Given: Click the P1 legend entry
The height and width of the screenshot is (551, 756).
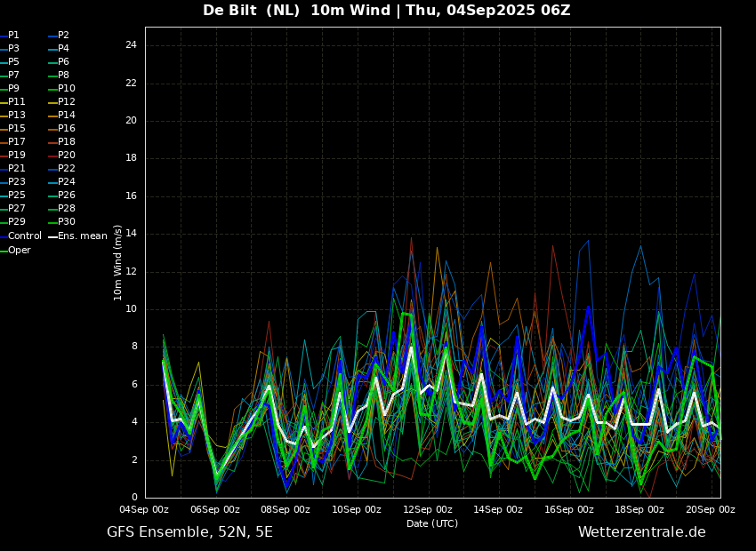Looking at the screenshot, I should pyautogui.click(x=10, y=36).
